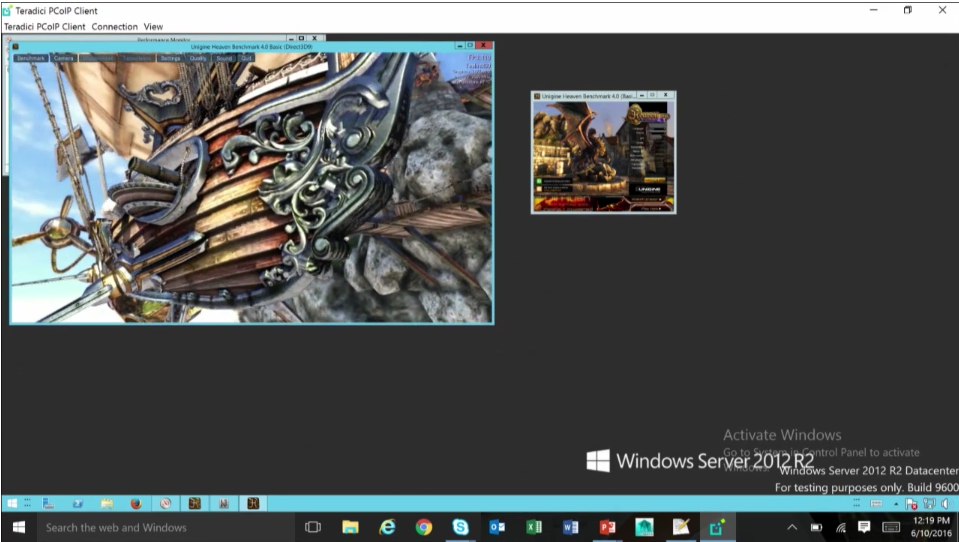The width and height of the screenshot is (959, 542).
Task: Open the Quality options in Heaven
Action: [x=198, y=58]
